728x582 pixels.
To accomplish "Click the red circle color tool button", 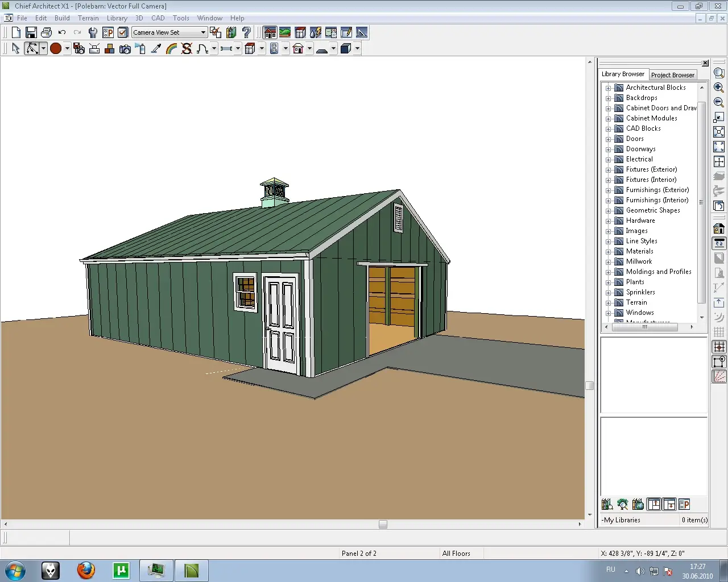I will [56, 49].
